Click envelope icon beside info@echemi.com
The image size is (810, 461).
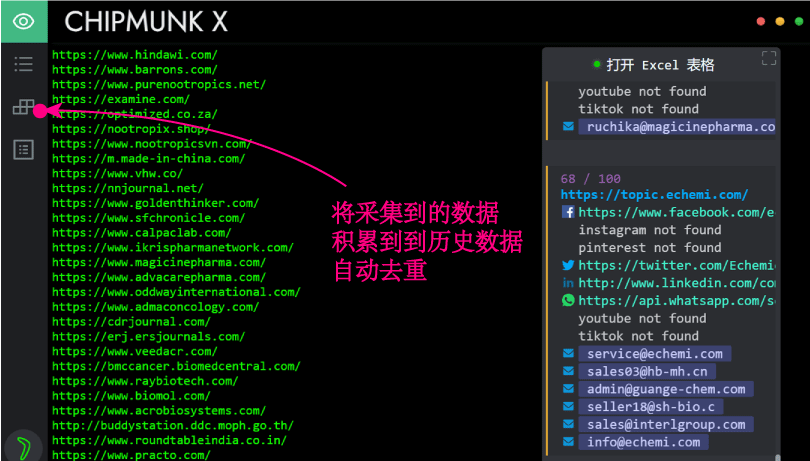point(568,442)
